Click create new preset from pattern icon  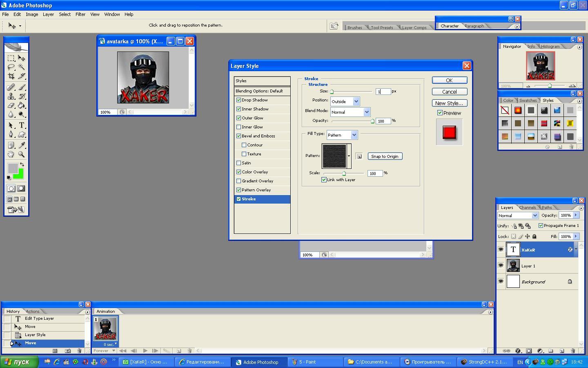tap(359, 156)
